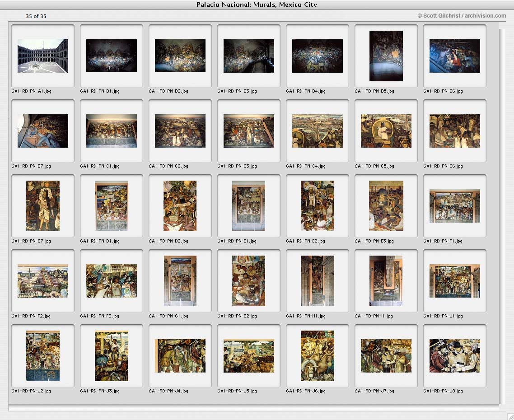
Task: Click filename label 6A1-RD-PN-D1.jpg
Action: (100, 241)
